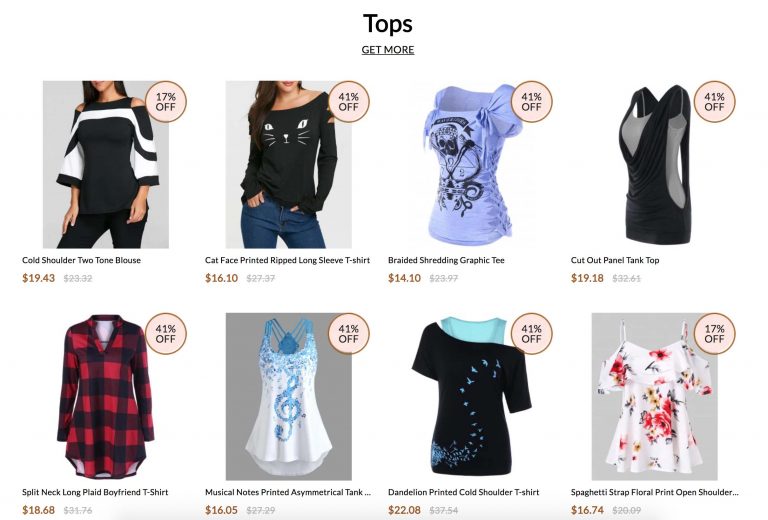Click the Spaghetti Strap Floral Print title text

coord(654,492)
